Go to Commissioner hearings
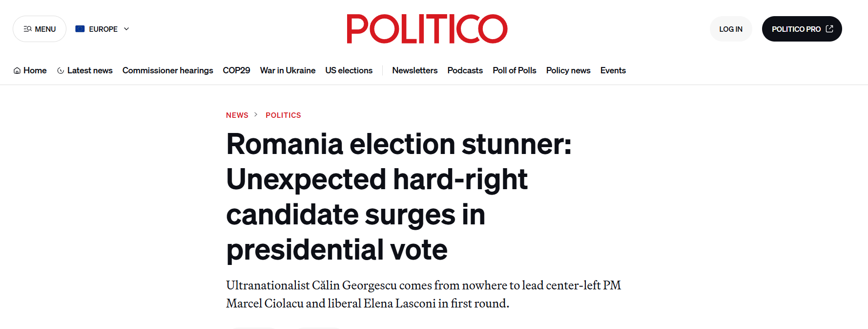The image size is (868, 329). click(x=167, y=70)
